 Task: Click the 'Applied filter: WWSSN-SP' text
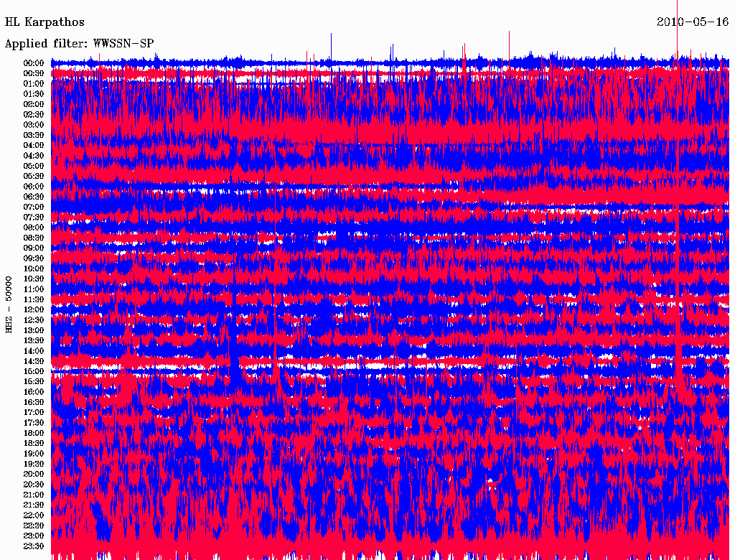point(79,44)
